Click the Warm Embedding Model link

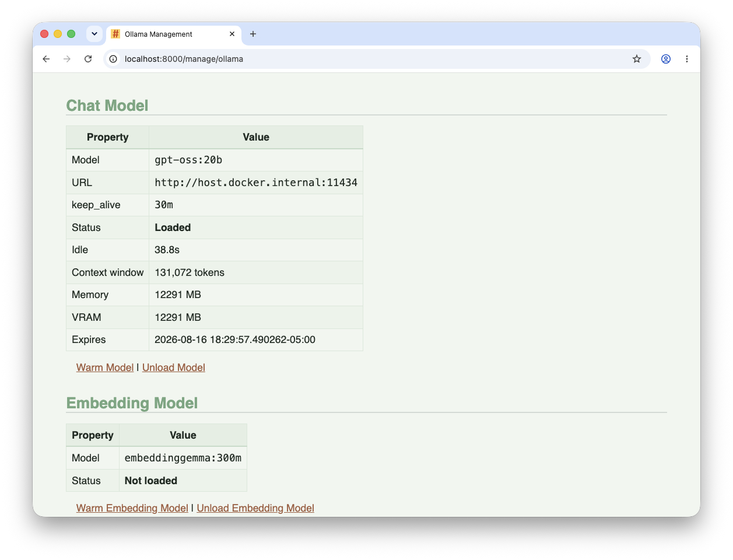tap(132, 508)
